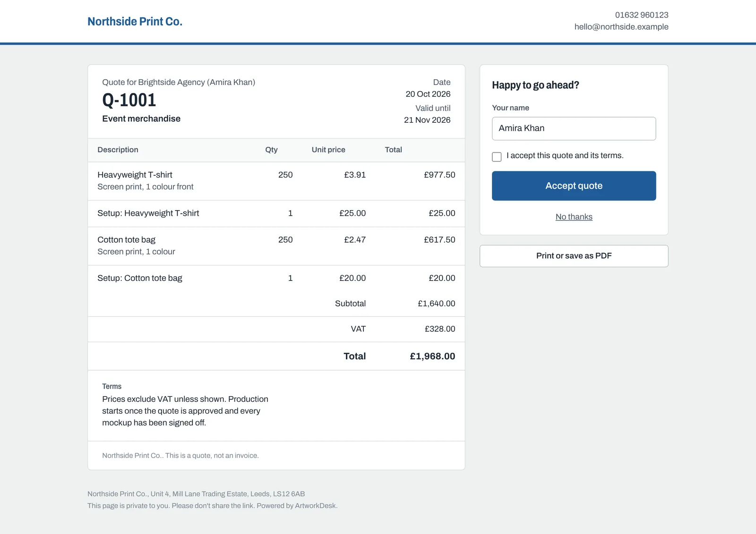
Task: Click the £977.50 line total
Action: click(x=439, y=175)
